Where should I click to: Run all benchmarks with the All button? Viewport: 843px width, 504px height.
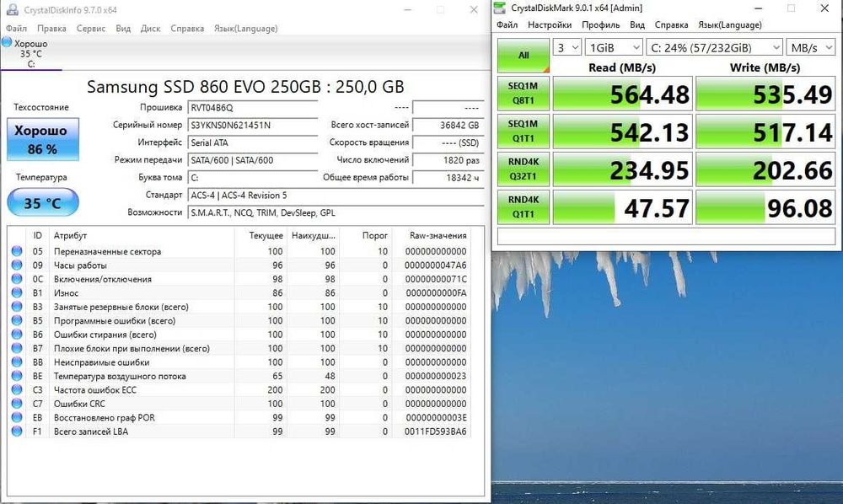(524, 56)
